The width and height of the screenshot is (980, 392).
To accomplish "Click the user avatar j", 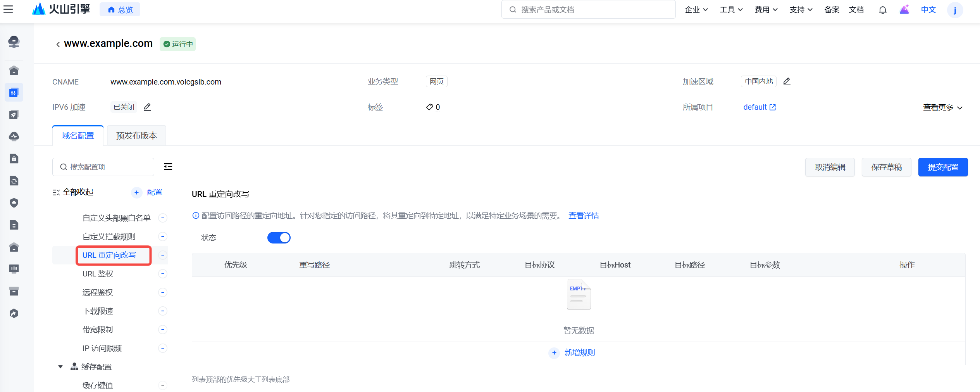I will click(x=955, y=10).
